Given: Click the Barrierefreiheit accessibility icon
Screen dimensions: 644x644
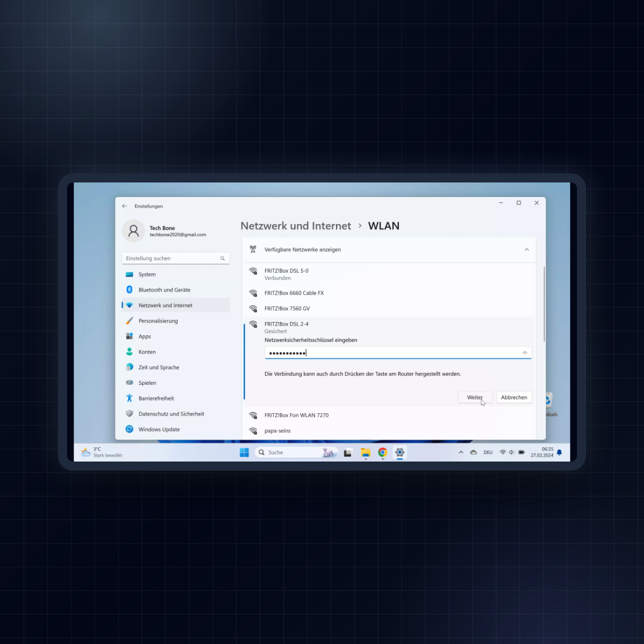Looking at the screenshot, I should click(129, 398).
